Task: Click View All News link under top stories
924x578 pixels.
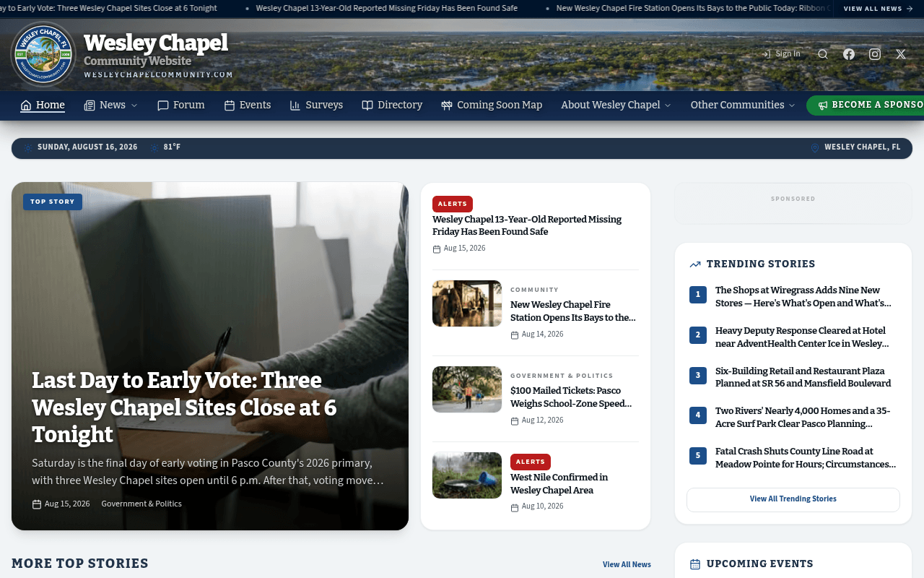Action: (627, 565)
